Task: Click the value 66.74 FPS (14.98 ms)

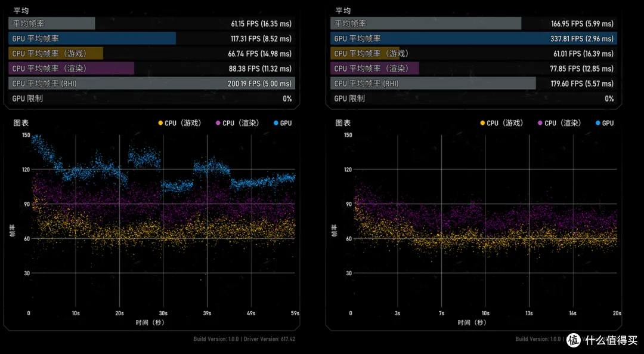Action: 260,54
